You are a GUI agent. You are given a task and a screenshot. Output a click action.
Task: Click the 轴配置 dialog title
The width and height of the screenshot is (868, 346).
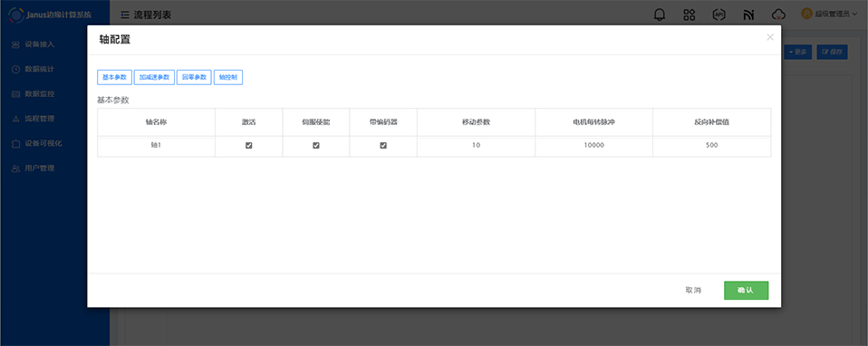pyautogui.click(x=114, y=39)
